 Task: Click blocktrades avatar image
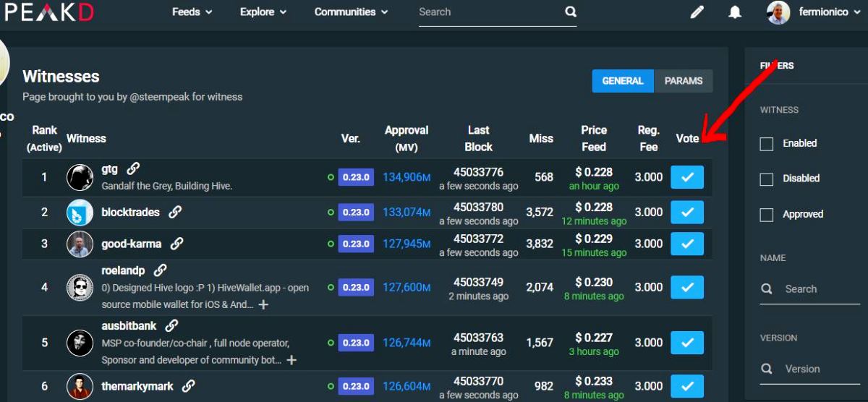80,212
